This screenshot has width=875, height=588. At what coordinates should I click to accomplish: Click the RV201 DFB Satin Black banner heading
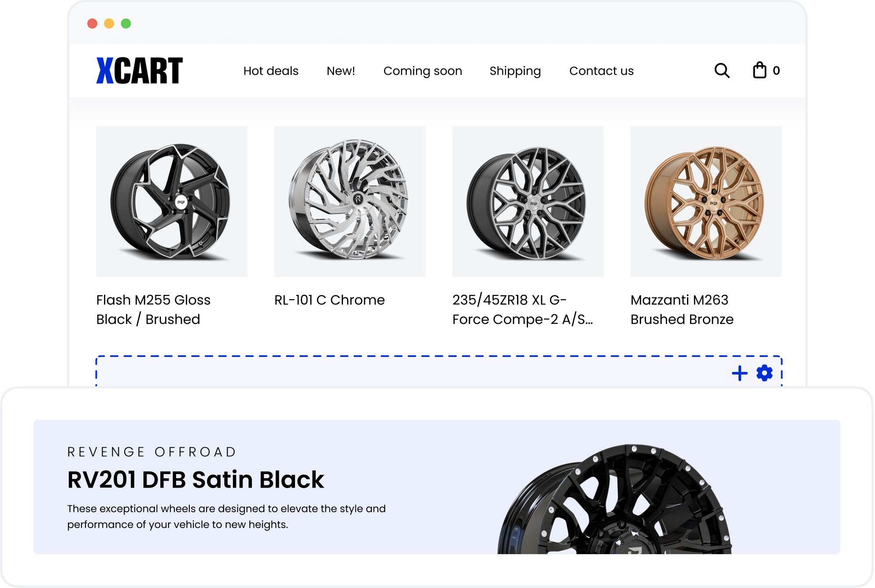(196, 480)
